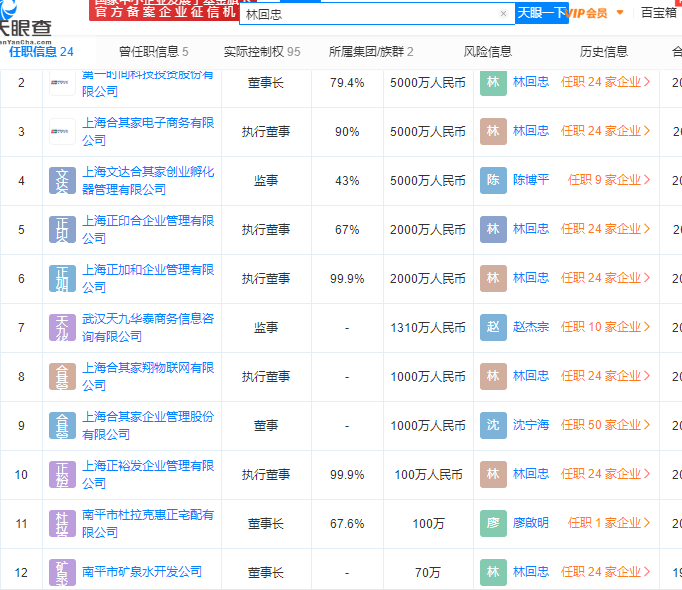Click the search field containing 林回忠
Image resolution: width=682 pixels, height=590 pixels.
[370, 14]
